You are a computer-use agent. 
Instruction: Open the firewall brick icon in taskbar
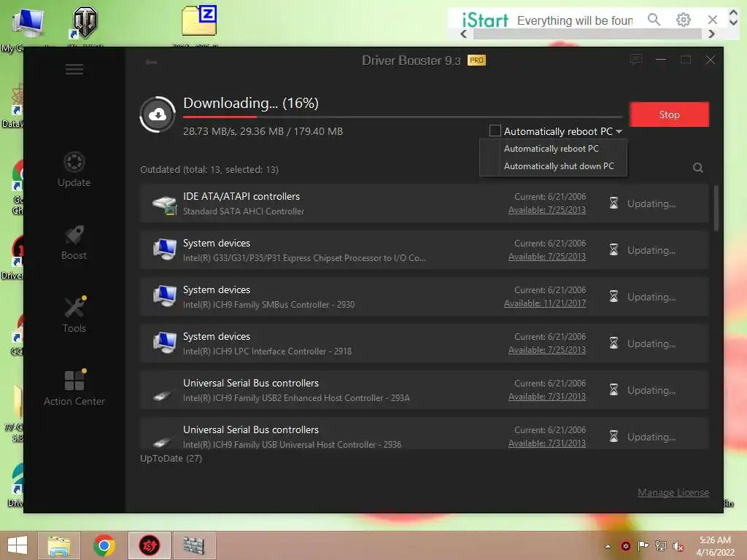click(x=194, y=545)
